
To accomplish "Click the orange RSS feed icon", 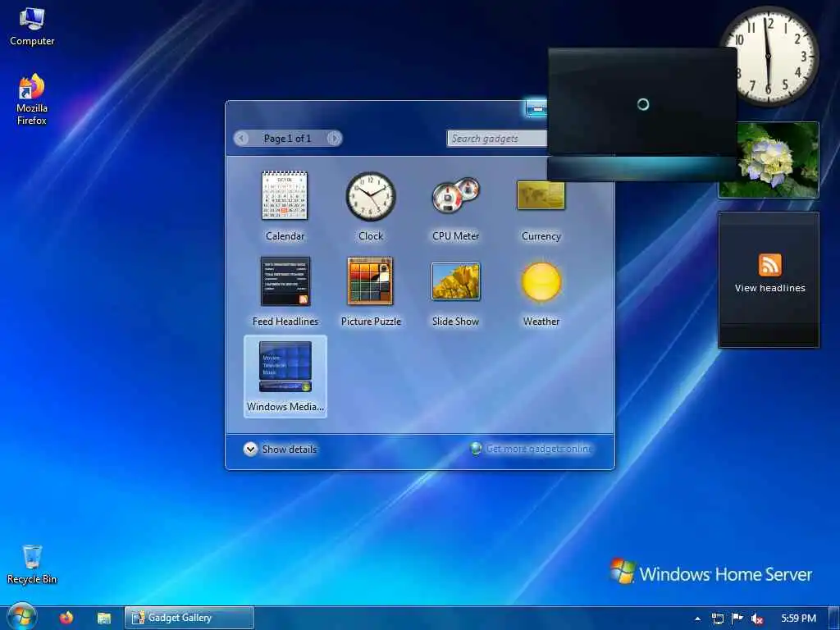I will pyautogui.click(x=769, y=265).
